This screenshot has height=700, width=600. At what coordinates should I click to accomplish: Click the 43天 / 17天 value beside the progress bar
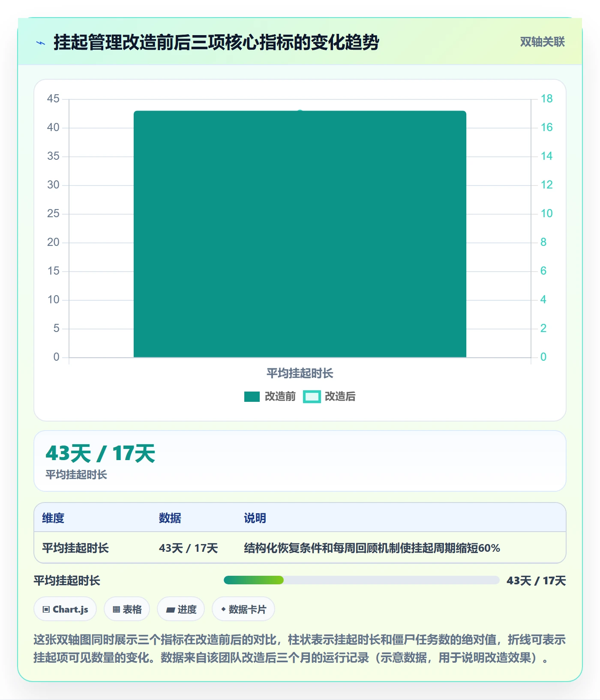click(x=536, y=580)
